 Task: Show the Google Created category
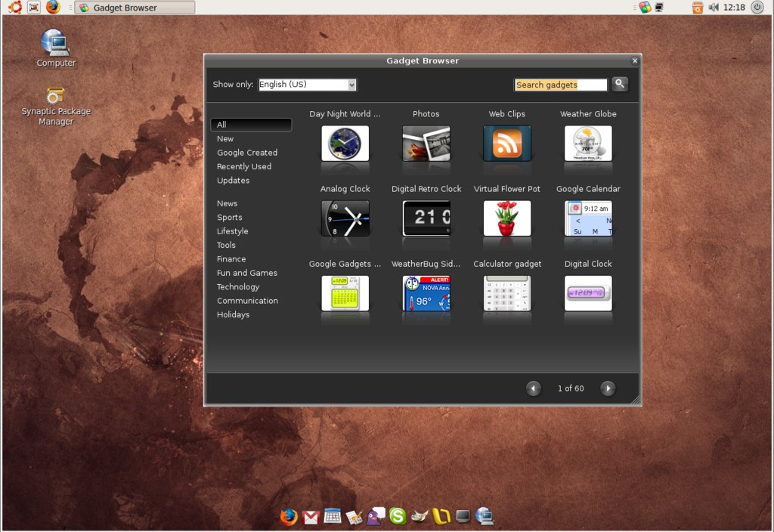(x=247, y=153)
